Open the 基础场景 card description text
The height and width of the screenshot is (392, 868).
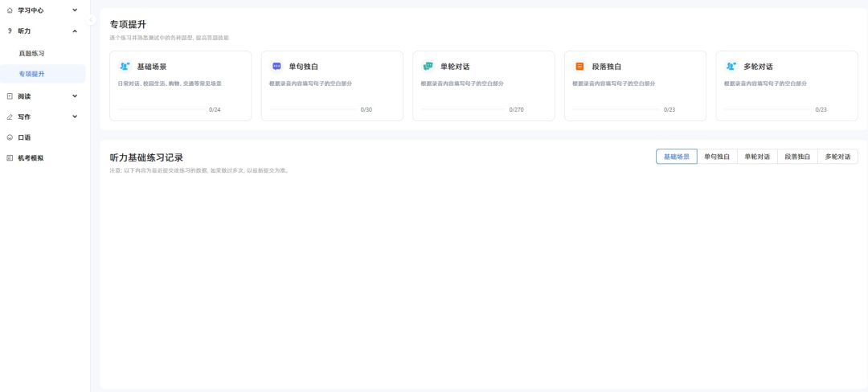click(170, 84)
